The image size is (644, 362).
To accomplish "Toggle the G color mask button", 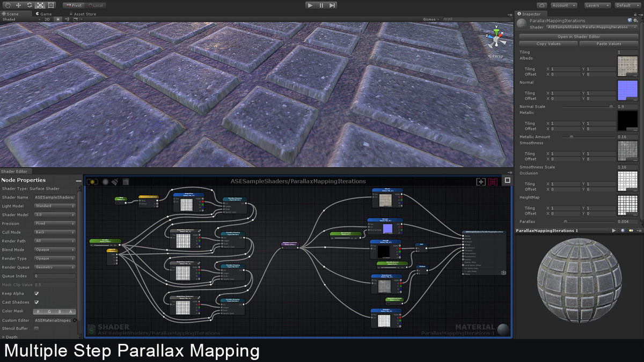I will click(x=50, y=311).
